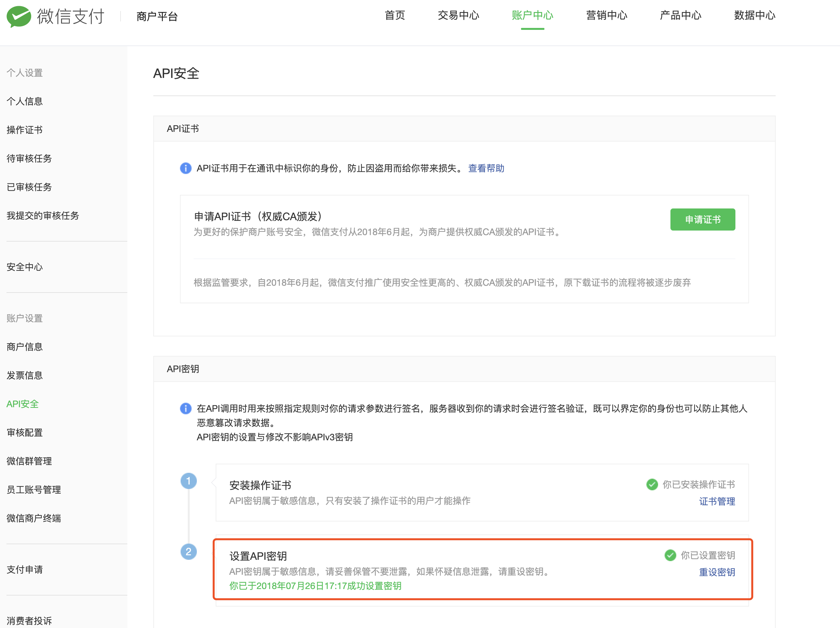Screen dimensions: 840x628
Task: Select the 账户中心 tab
Action: (532, 16)
